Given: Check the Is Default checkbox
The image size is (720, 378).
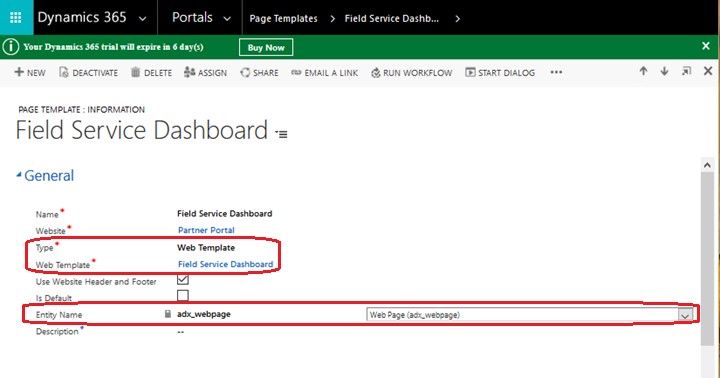Looking at the screenshot, I should (x=183, y=295).
